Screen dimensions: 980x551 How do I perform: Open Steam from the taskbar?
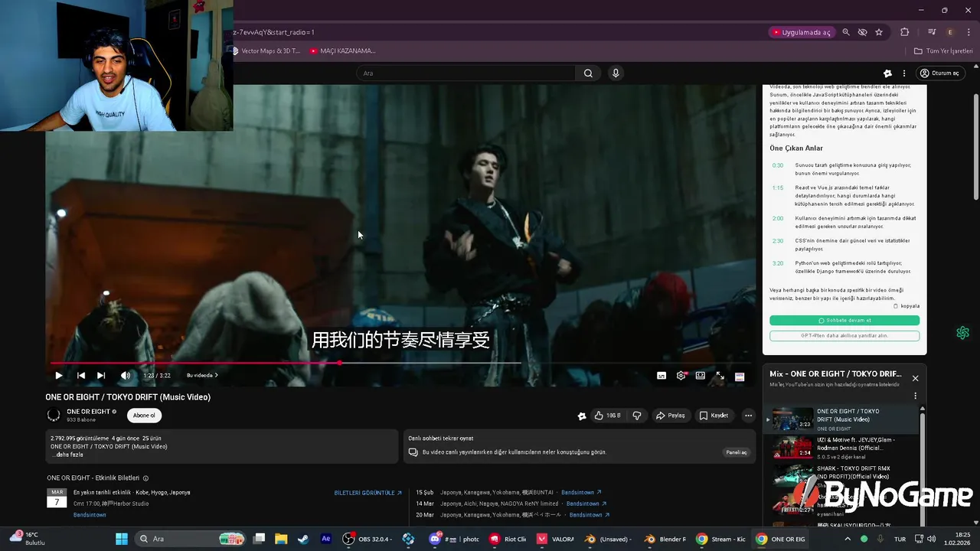(303, 539)
